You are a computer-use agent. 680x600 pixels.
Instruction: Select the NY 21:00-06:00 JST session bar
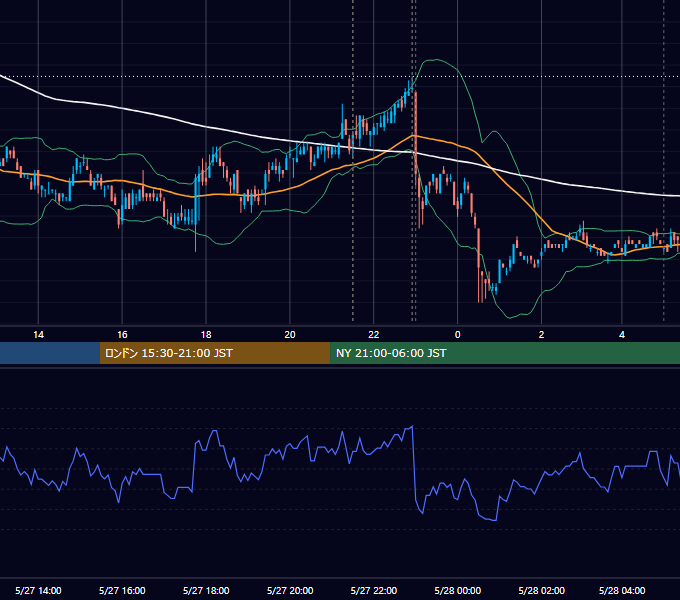click(x=505, y=353)
